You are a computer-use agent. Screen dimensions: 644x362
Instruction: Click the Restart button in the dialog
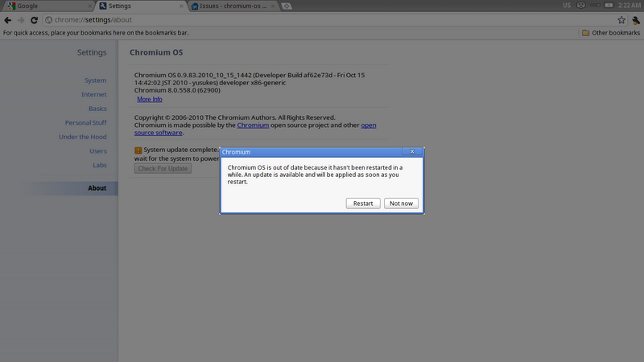363,204
